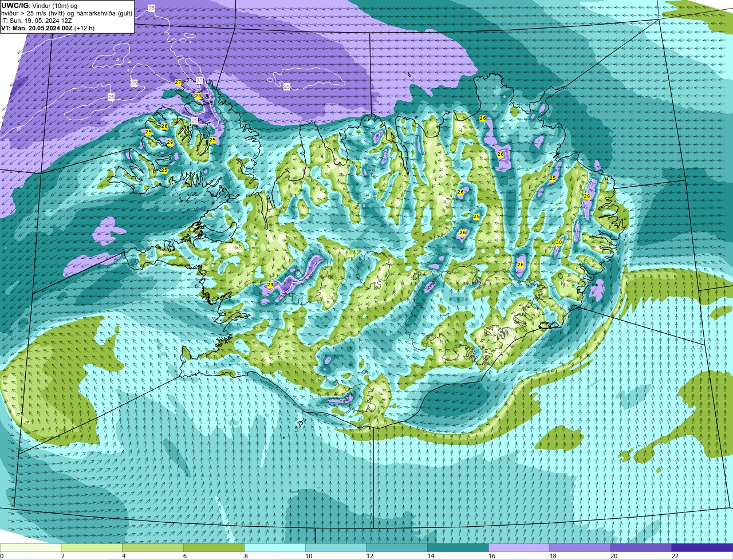Click the yellow "27" max gust marker

click(x=178, y=82)
